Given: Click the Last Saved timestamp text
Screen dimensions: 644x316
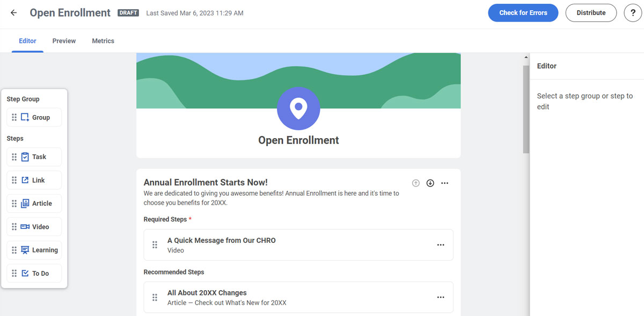Looking at the screenshot, I should [x=195, y=13].
